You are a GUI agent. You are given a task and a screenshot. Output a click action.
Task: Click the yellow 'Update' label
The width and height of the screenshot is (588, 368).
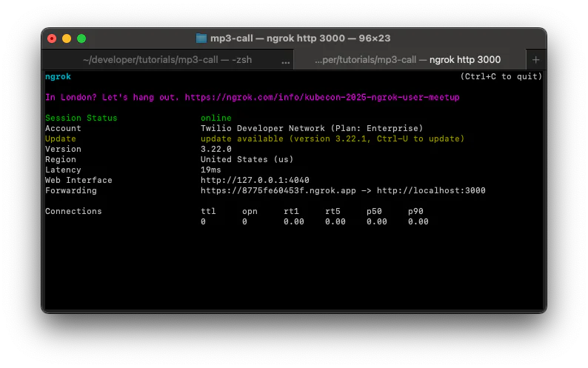pyautogui.click(x=61, y=138)
